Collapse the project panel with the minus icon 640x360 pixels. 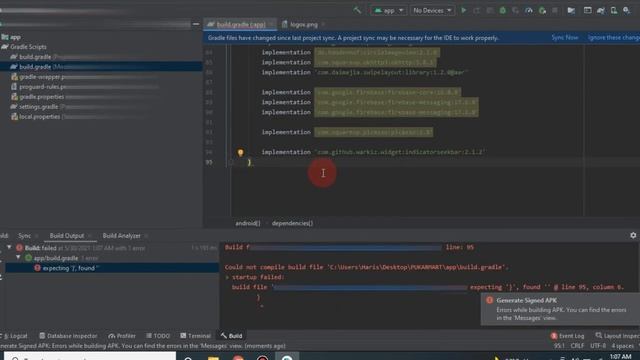(196, 24)
